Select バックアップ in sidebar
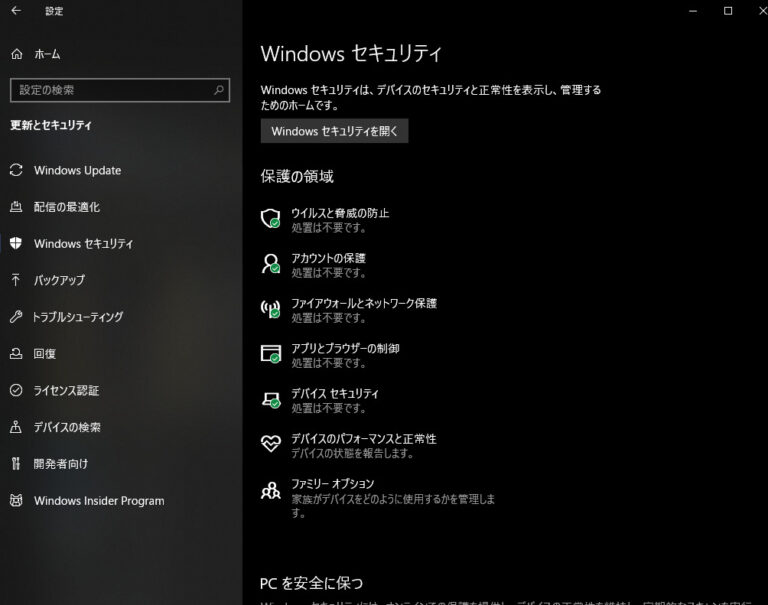The image size is (768, 605). click(59, 280)
